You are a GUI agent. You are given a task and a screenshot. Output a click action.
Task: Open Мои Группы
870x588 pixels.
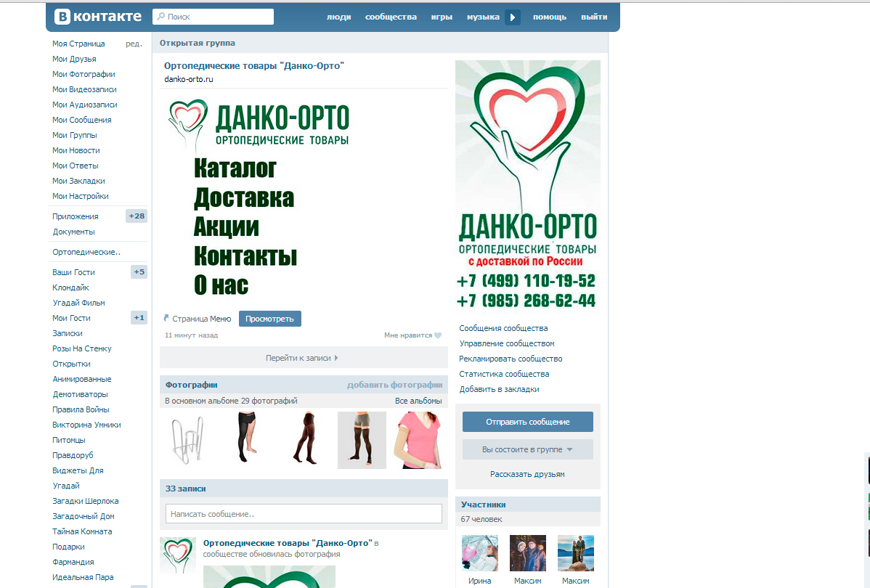tap(74, 135)
